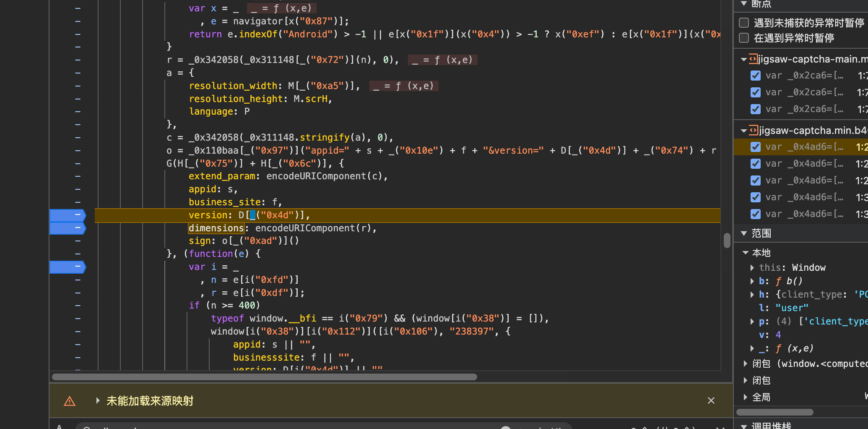This screenshot has width=868, height=429.
Task: Click the horizontal scrollbar under the code editor
Action: click(265, 377)
